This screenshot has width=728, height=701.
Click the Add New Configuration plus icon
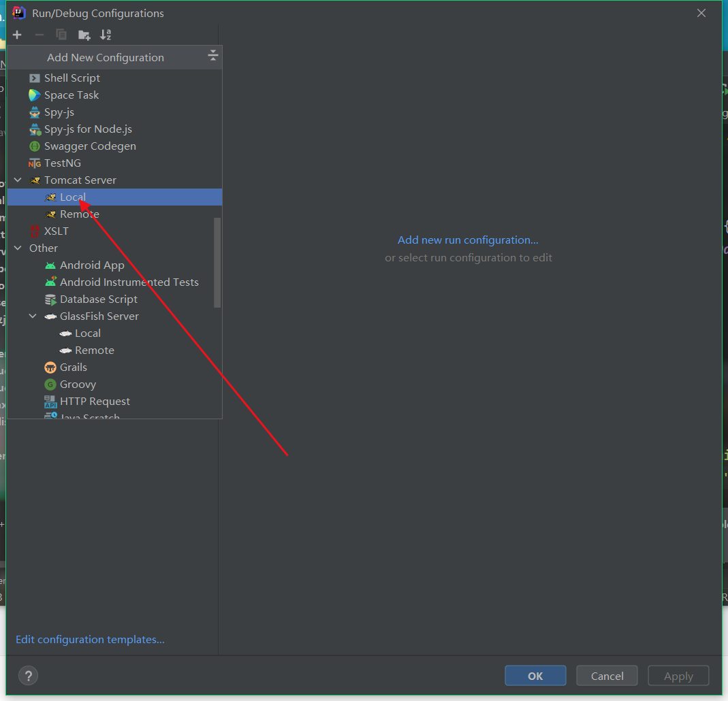pos(17,35)
